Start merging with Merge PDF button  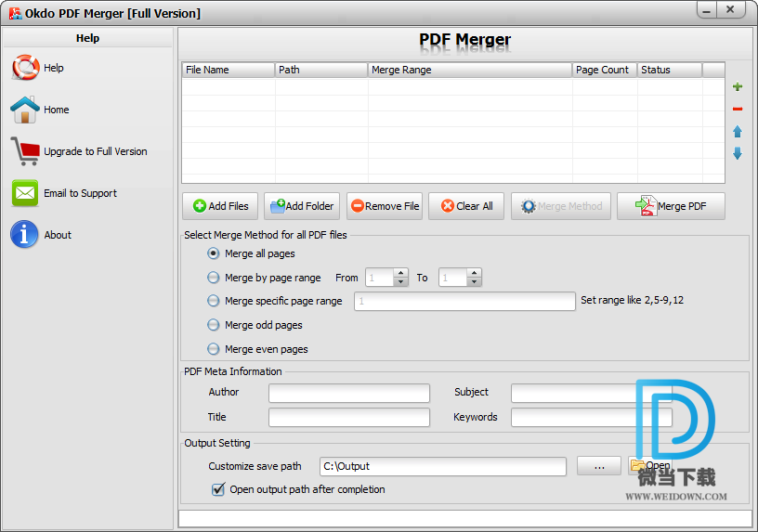[671, 206]
